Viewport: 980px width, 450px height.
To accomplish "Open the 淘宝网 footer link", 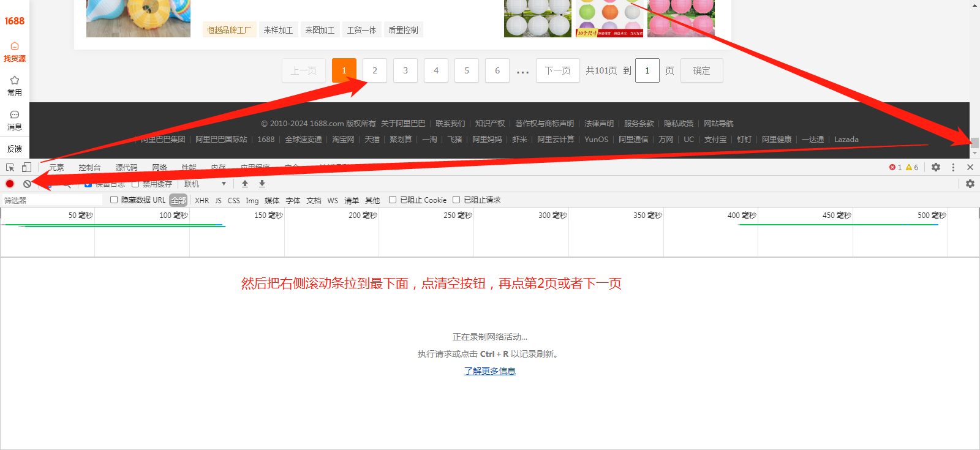I will (343, 139).
